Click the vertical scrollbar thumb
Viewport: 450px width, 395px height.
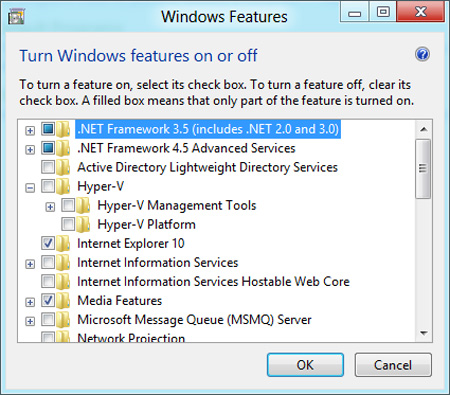pyautogui.click(x=423, y=169)
